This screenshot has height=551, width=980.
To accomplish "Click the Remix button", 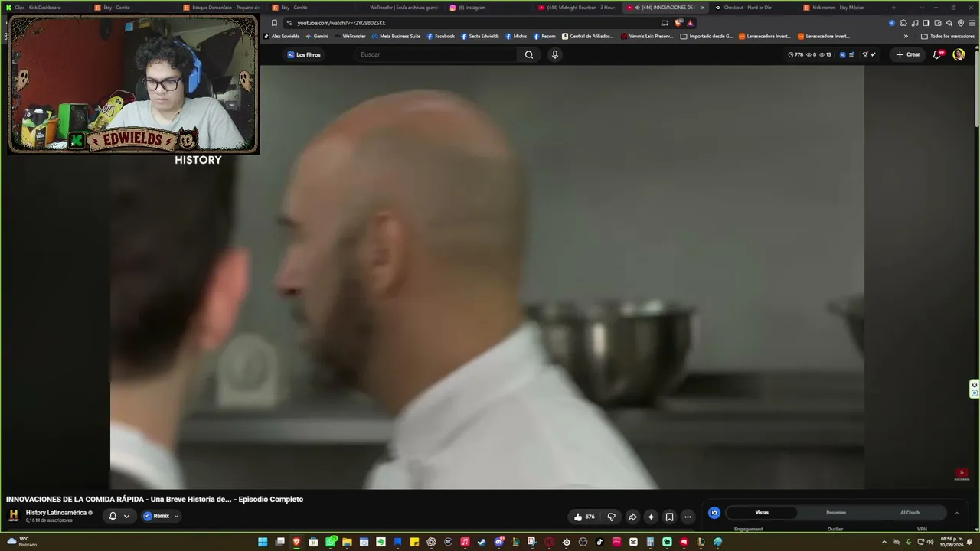I will click(x=157, y=517).
